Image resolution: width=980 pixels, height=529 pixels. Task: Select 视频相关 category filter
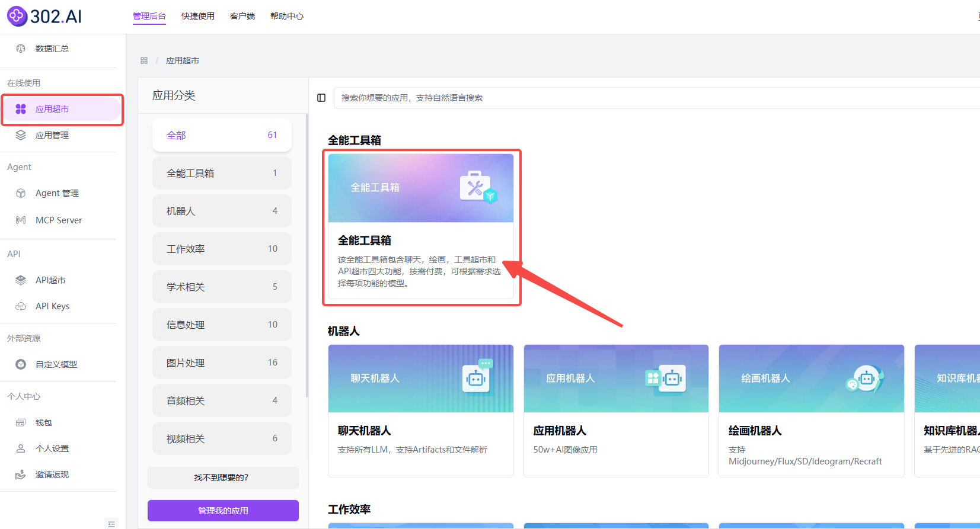(x=222, y=438)
